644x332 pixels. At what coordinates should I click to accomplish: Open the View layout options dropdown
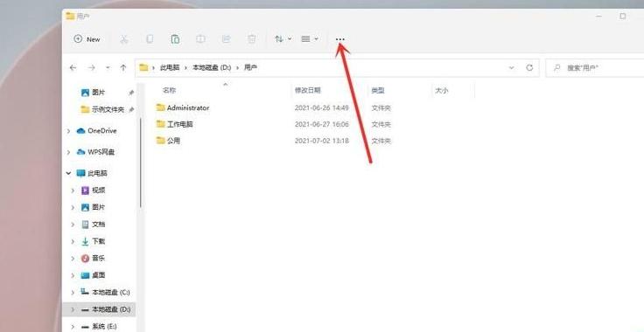point(310,39)
